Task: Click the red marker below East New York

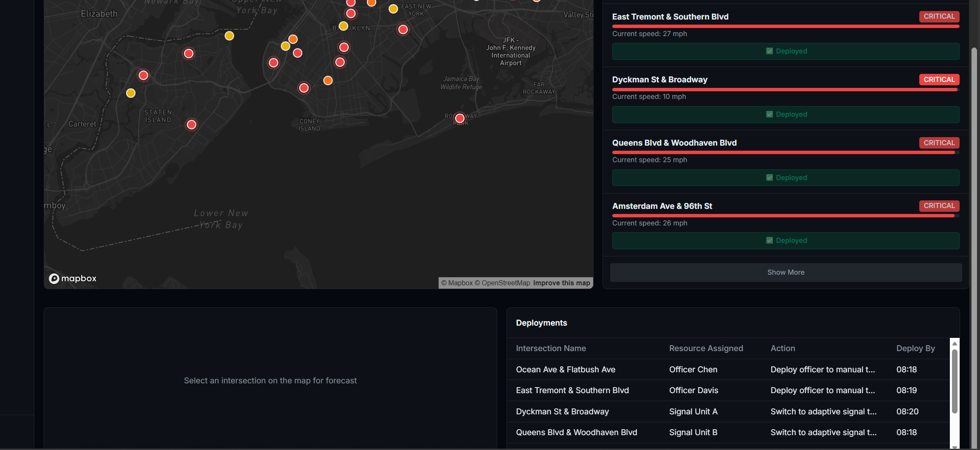Action: point(403,29)
